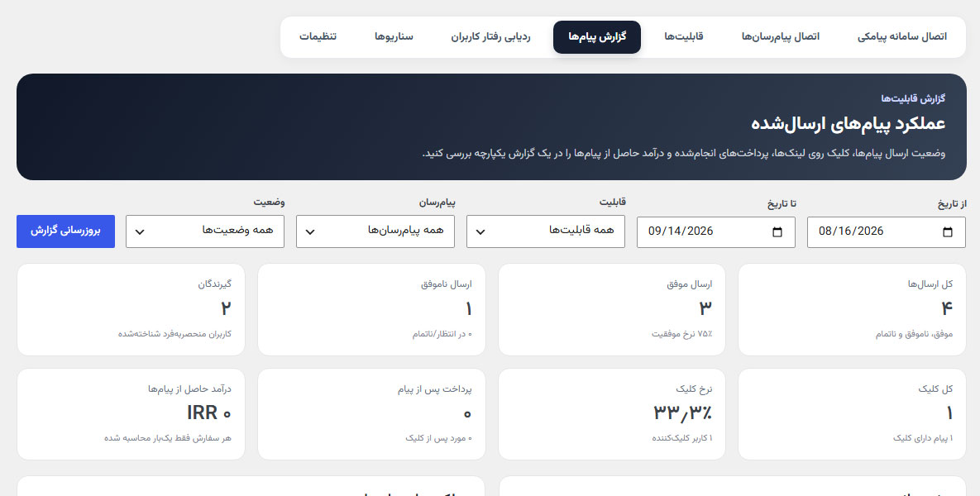This screenshot has height=496, width=980.
Task: Click the نرخ کلیک value ۳۳٫۳٪
Action: pyautogui.click(x=682, y=413)
